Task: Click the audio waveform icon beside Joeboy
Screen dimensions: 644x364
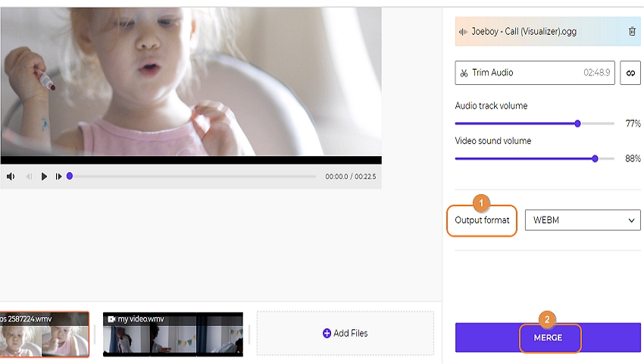Action: (463, 32)
